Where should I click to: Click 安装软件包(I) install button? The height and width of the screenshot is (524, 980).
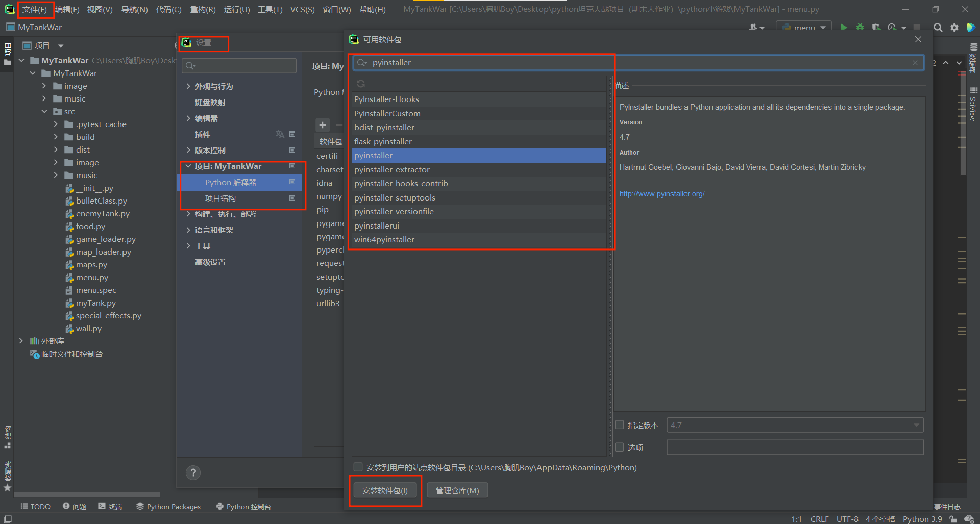click(385, 490)
